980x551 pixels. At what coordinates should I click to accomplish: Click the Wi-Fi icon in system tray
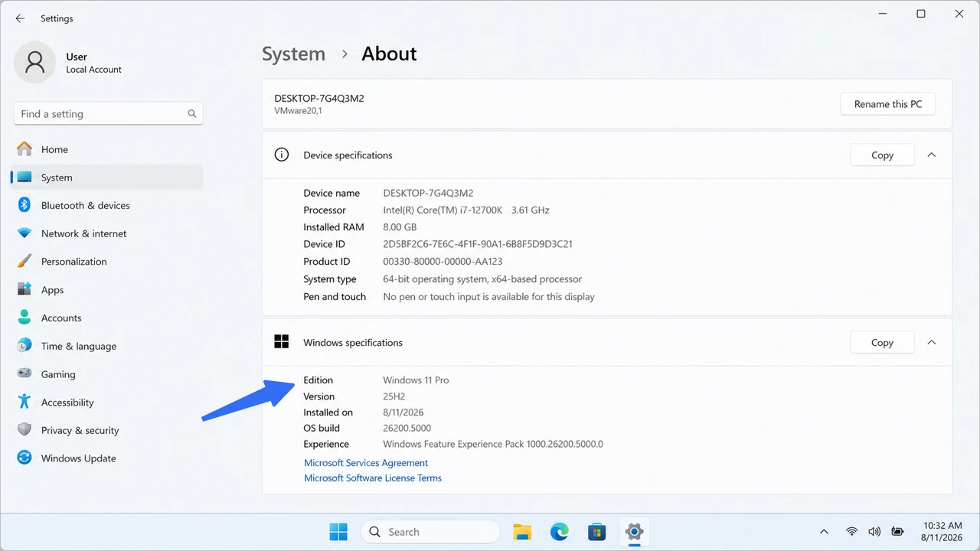point(851,532)
